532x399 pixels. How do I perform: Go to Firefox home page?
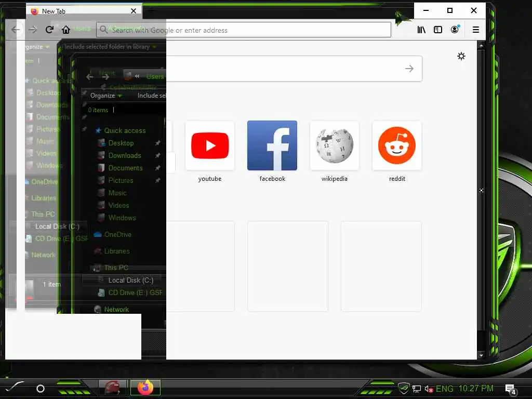click(x=66, y=30)
